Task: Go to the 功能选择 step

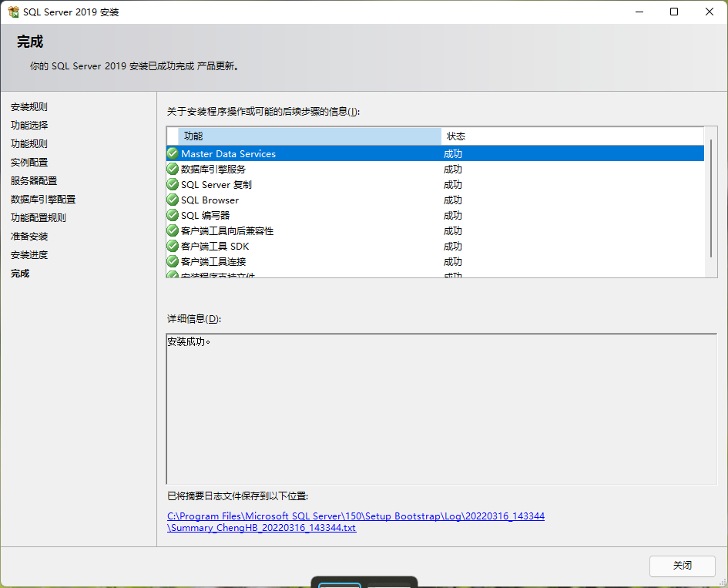Action: (x=29, y=126)
